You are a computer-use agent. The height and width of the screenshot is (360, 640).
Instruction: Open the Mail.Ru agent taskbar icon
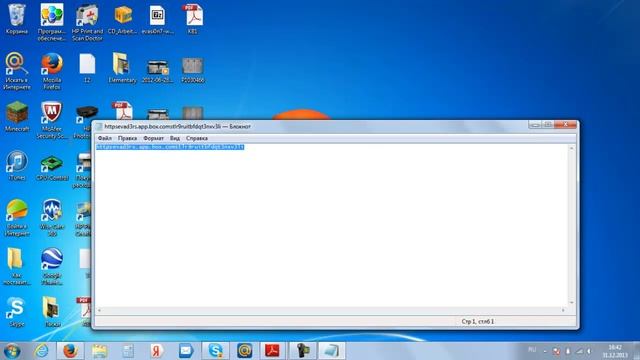[244, 351]
